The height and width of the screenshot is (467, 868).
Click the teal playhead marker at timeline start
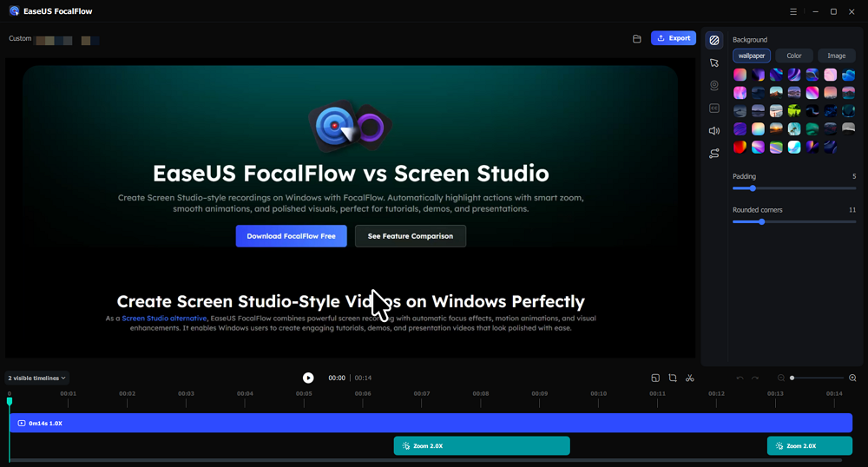coord(10,401)
